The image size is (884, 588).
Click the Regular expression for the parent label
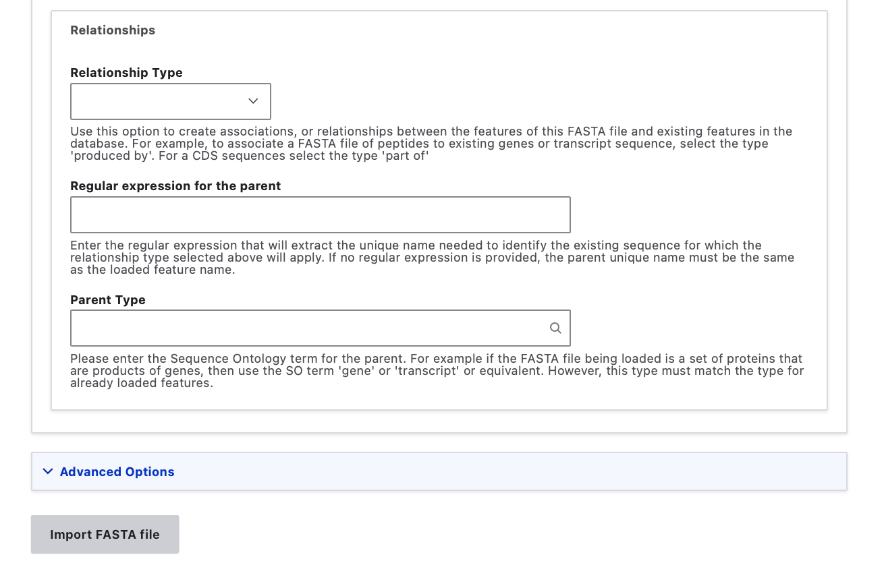[175, 186]
